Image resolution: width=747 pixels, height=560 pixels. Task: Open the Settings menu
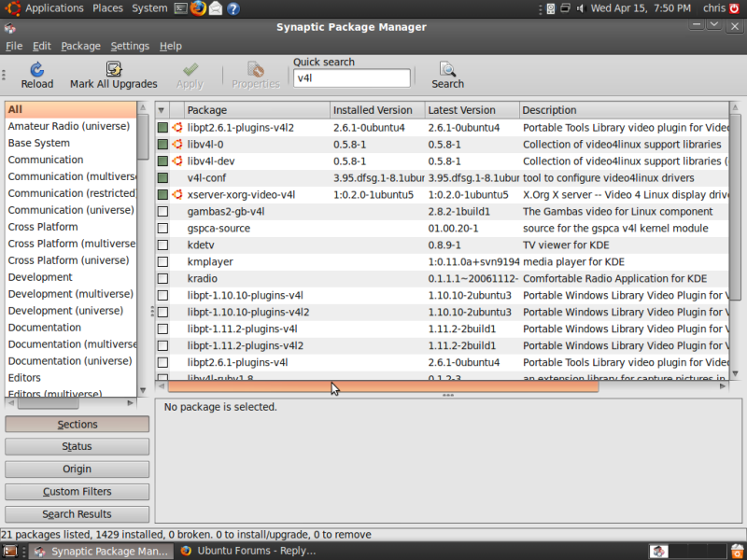point(130,46)
